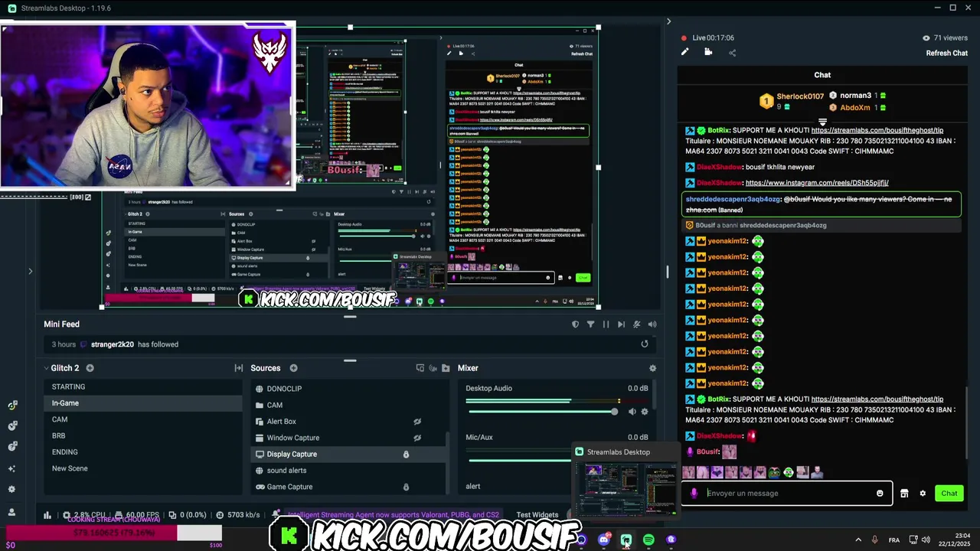Add a new source with plus icon
Screen dimensions: 980x551
coord(293,368)
